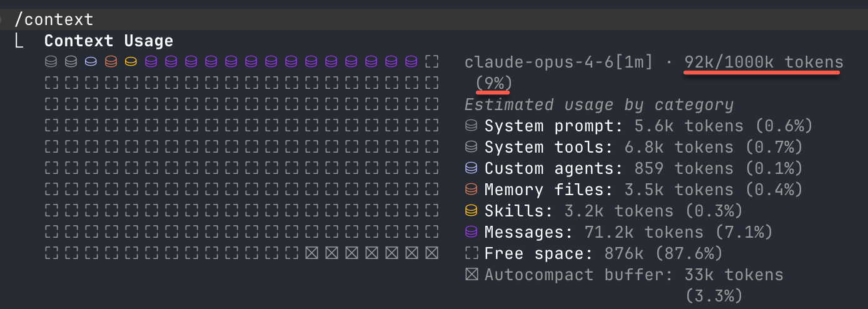Click the yellow cell in usage grid
The height and width of the screenshot is (309, 868).
(131, 62)
